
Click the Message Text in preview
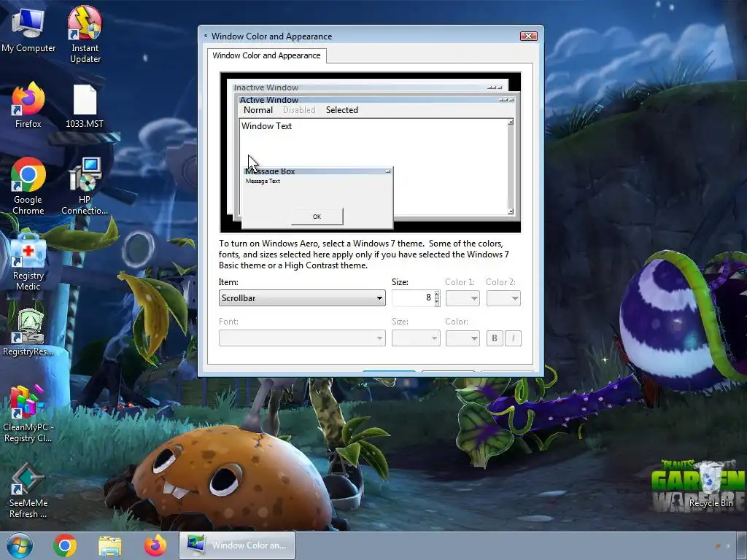(x=263, y=181)
